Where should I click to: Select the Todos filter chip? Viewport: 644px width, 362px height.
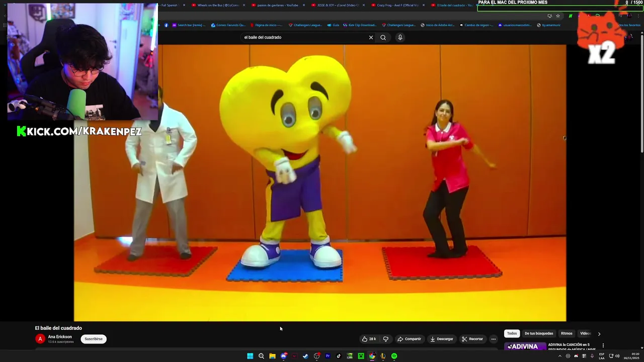(512, 333)
